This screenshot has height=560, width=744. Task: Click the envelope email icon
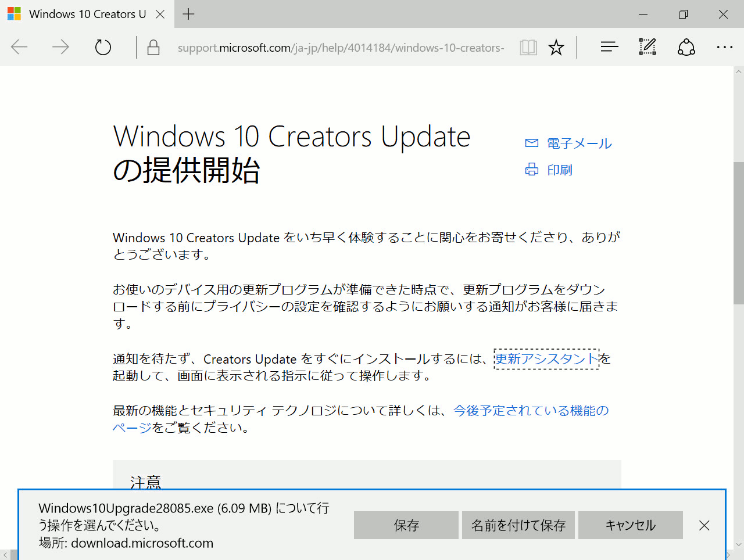pyautogui.click(x=532, y=143)
